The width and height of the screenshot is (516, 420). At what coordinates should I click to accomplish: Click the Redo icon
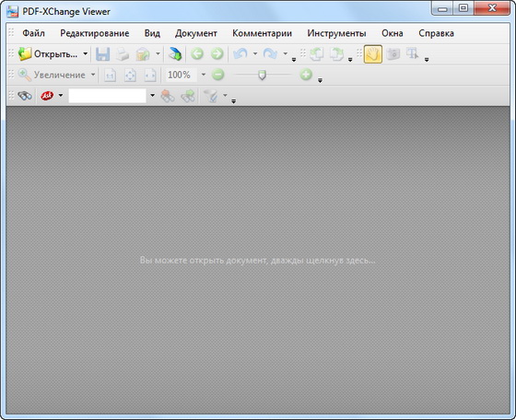[270, 54]
